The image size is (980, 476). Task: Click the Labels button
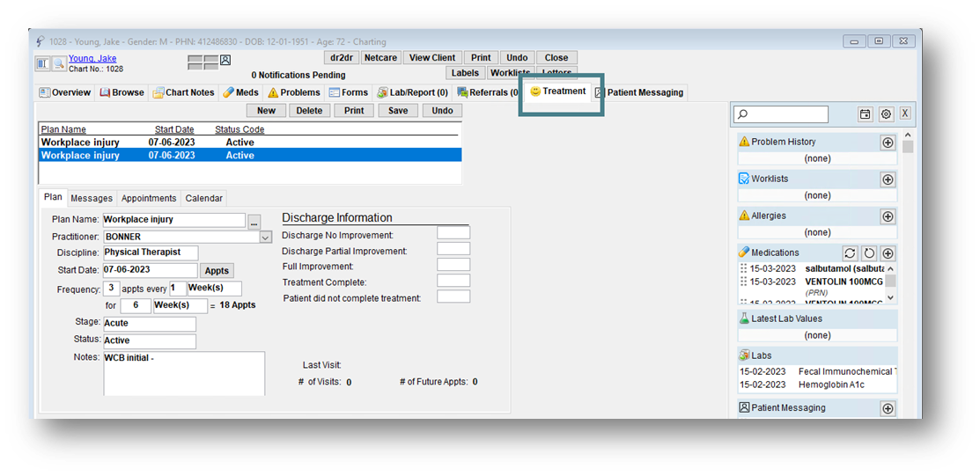[x=465, y=72]
